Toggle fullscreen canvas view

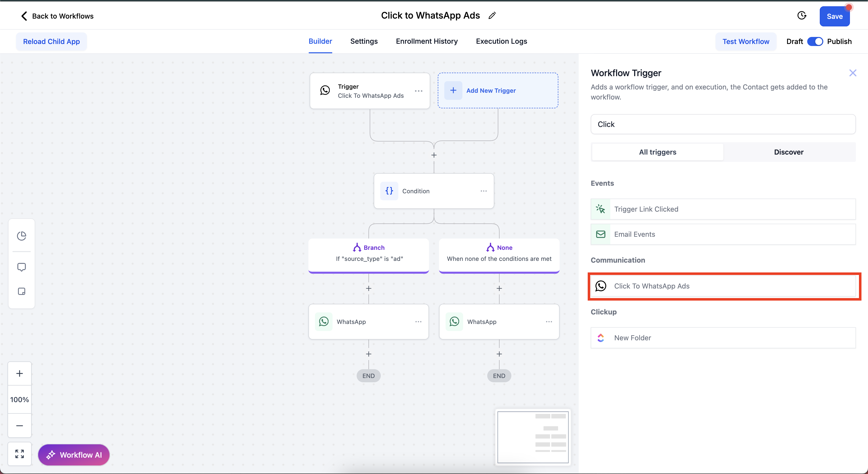pyautogui.click(x=20, y=454)
